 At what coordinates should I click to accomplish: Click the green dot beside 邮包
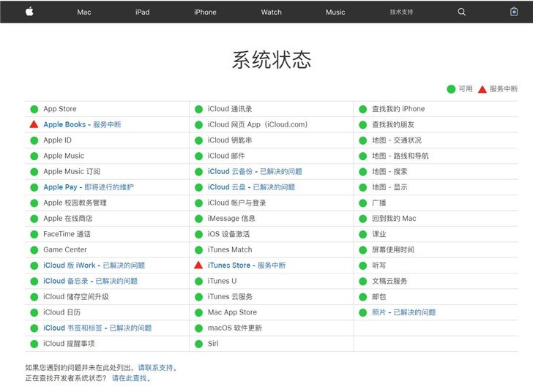(x=362, y=297)
